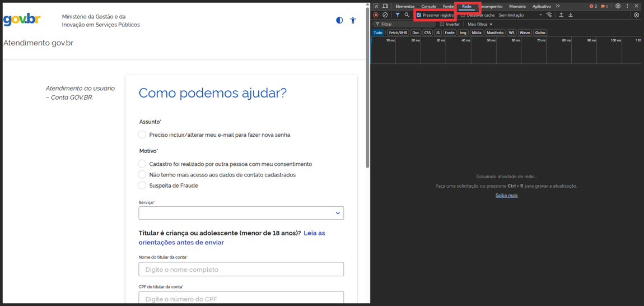This screenshot has width=644, height=306.
Task: Open the Sem limitação throttling dropdown
Action: point(520,15)
